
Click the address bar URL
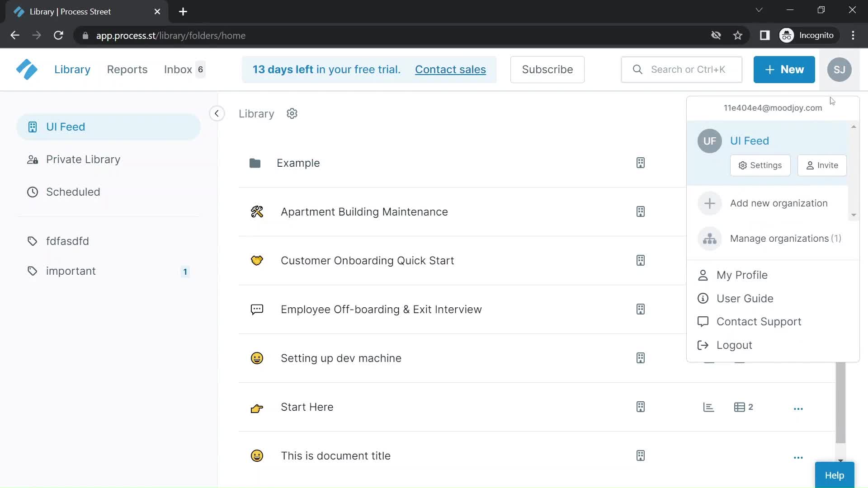(x=171, y=36)
